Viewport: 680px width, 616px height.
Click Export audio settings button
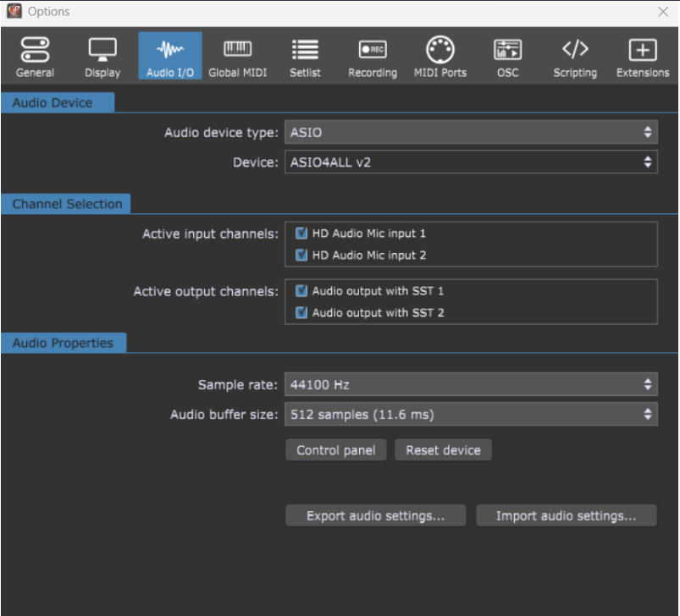(x=375, y=515)
